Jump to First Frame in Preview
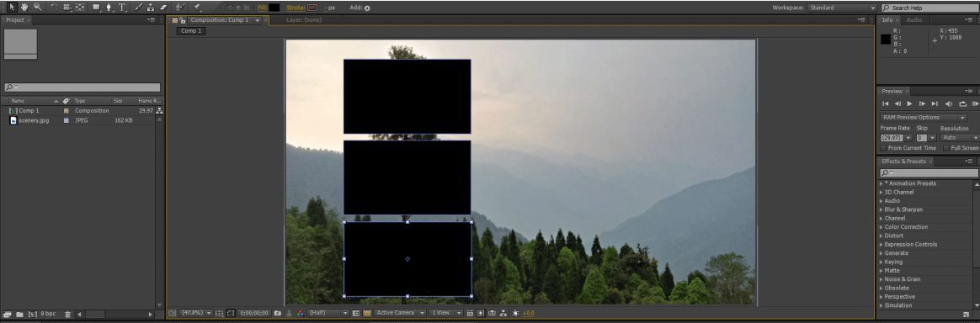980x323 pixels. [x=886, y=103]
